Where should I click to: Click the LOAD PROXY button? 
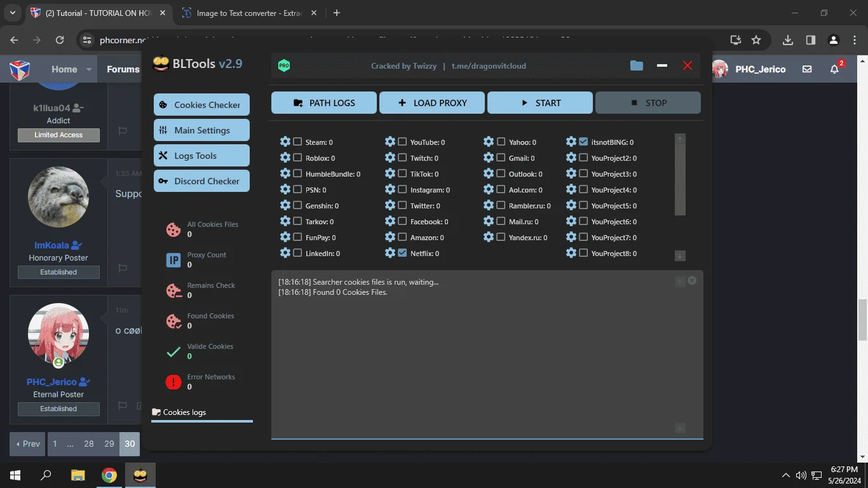click(x=432, y=103)
